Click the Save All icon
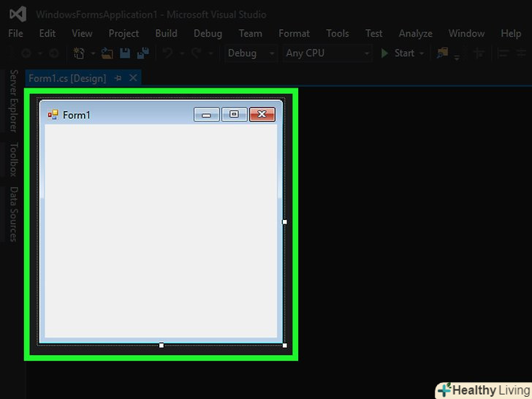 click(143, 53)
